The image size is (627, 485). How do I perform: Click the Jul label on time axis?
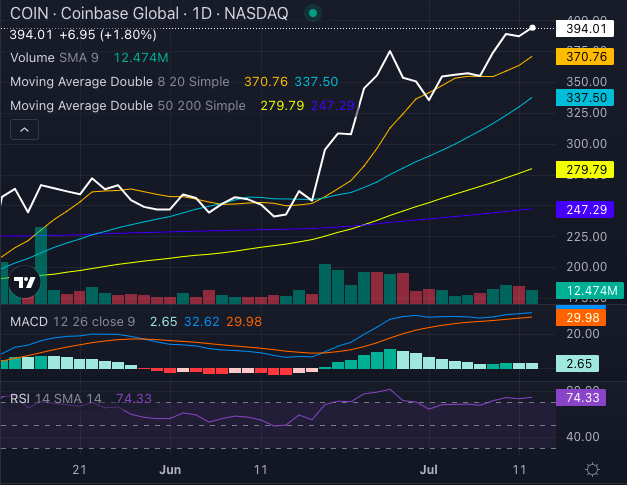click(x=429, y=469)
